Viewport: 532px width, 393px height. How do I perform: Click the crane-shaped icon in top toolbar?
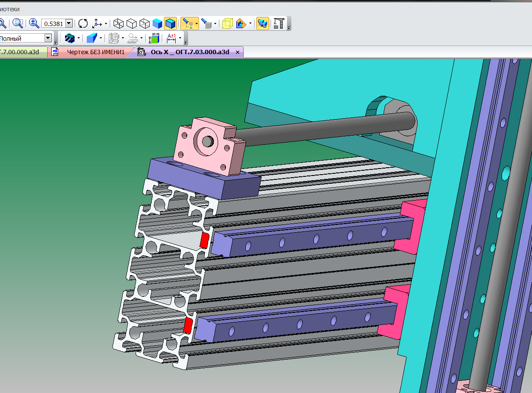(x=279, y=23)
